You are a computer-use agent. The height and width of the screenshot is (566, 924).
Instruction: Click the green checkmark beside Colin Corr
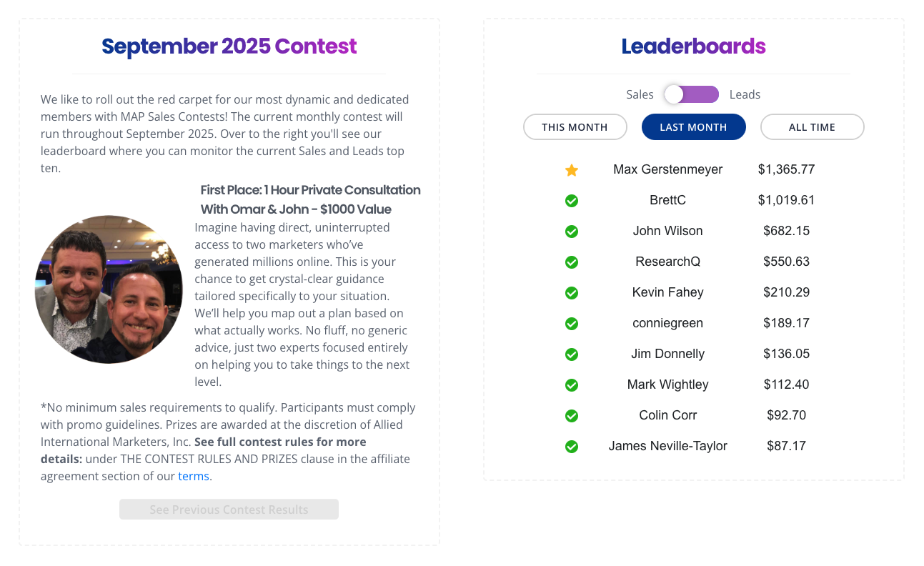point(572,416)
